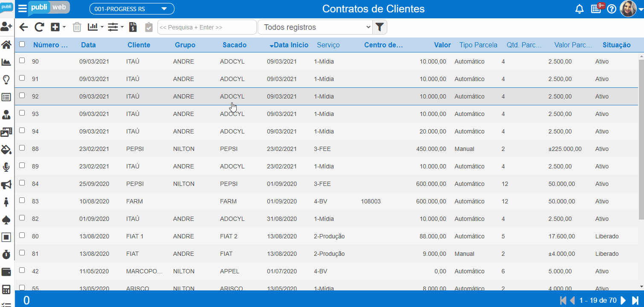
Task: Click the clipboard check icon
Action: click(x=149, y=27)
